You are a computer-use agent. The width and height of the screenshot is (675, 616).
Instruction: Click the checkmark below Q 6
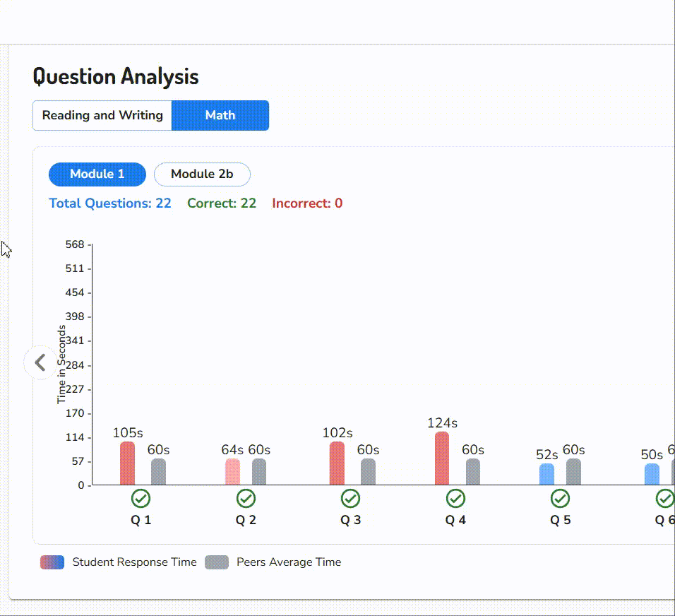click(x=664, y=498)
